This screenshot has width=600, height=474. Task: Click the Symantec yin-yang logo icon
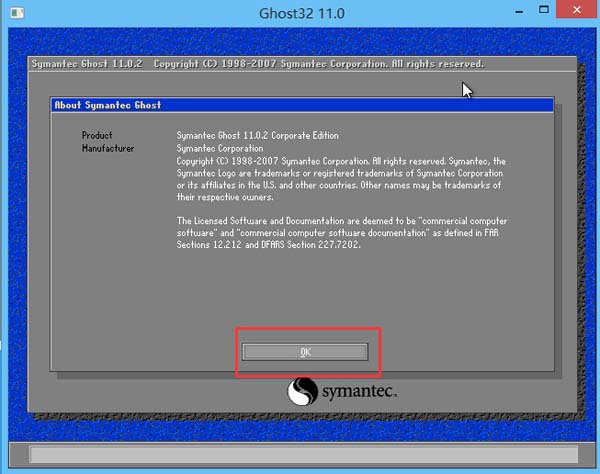tap(302, 391)
